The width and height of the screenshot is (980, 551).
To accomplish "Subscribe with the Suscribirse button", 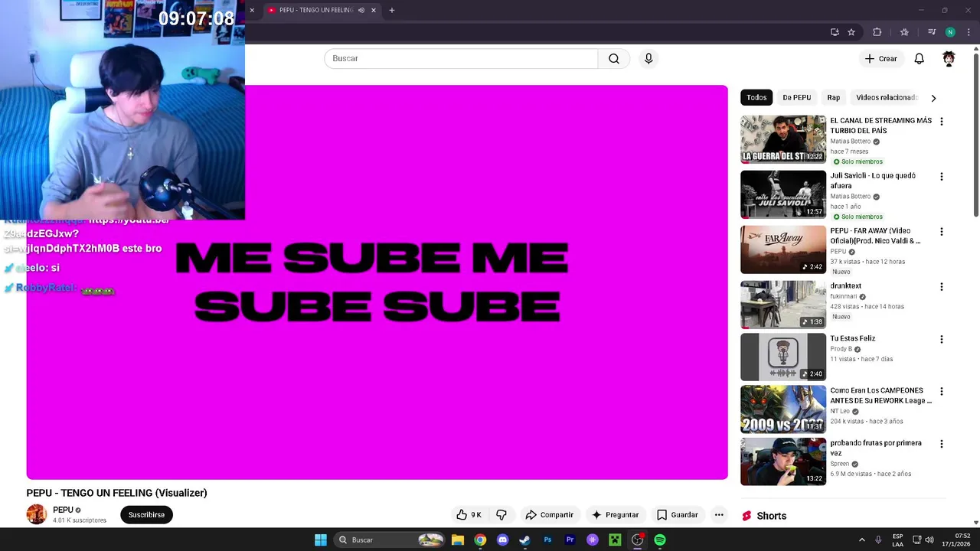I will coord(146,515).
